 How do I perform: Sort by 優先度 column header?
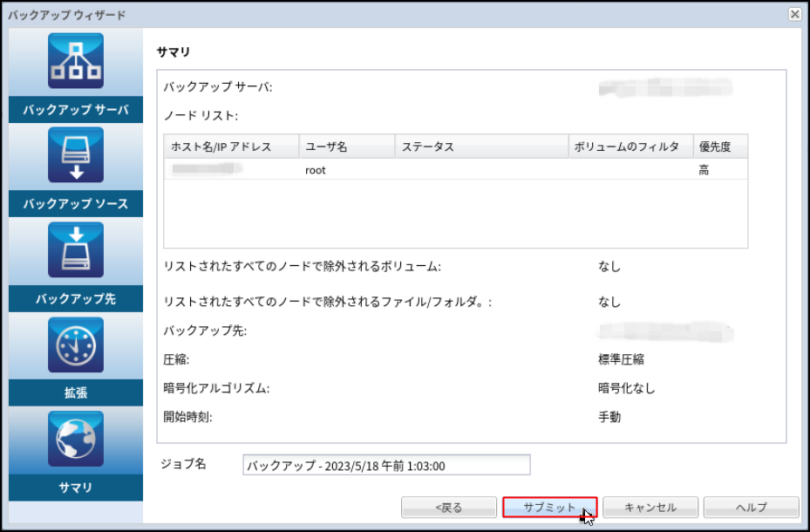tap(721, 147)
